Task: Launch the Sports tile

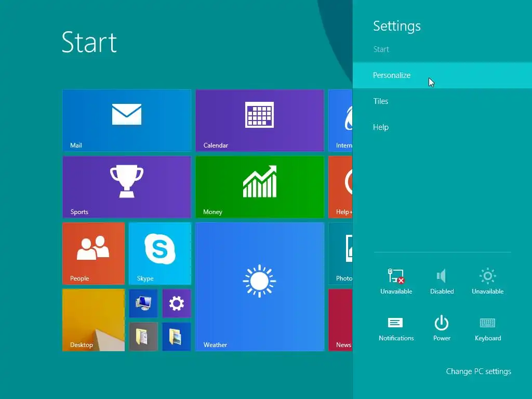Action: click(127, 187)
